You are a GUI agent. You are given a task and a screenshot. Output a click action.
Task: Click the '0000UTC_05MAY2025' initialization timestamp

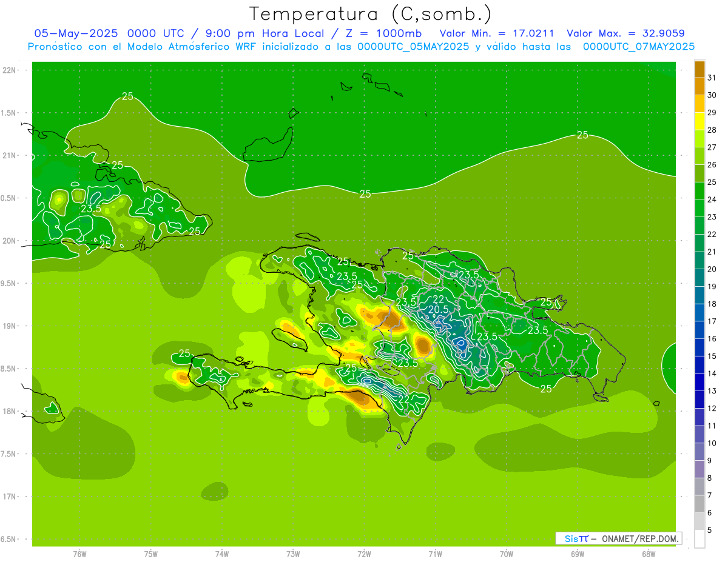point(413,47)
